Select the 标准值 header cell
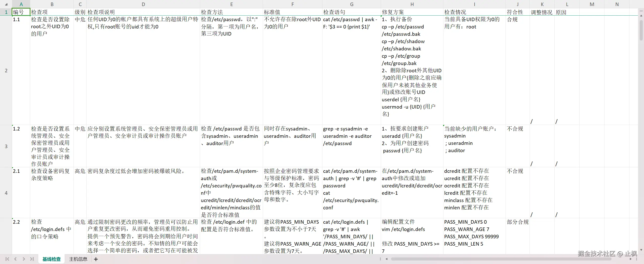This screenshot has height=264, width=644. point(292,12)
